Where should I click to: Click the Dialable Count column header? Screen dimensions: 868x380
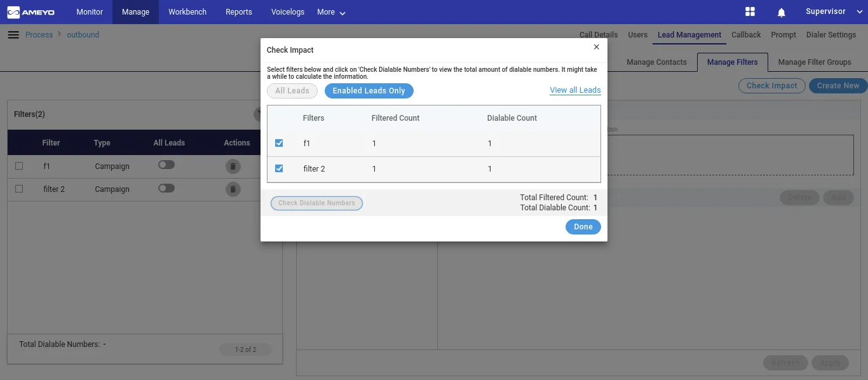512,118
